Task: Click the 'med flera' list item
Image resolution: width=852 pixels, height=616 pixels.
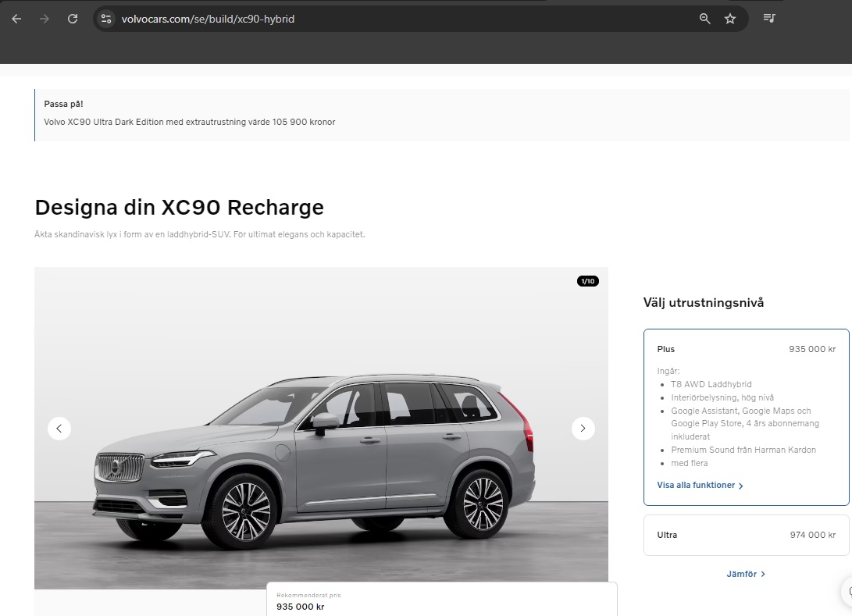Action: 690,463
